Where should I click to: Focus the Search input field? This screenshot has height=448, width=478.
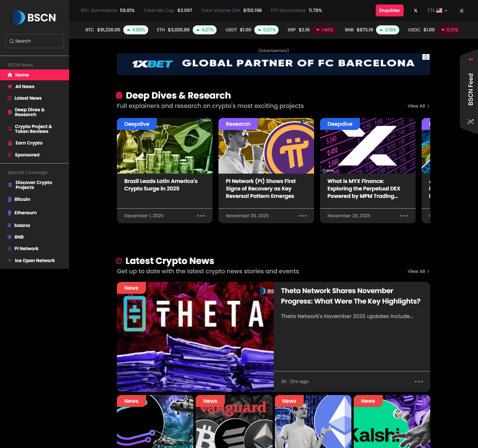point(35,41)
